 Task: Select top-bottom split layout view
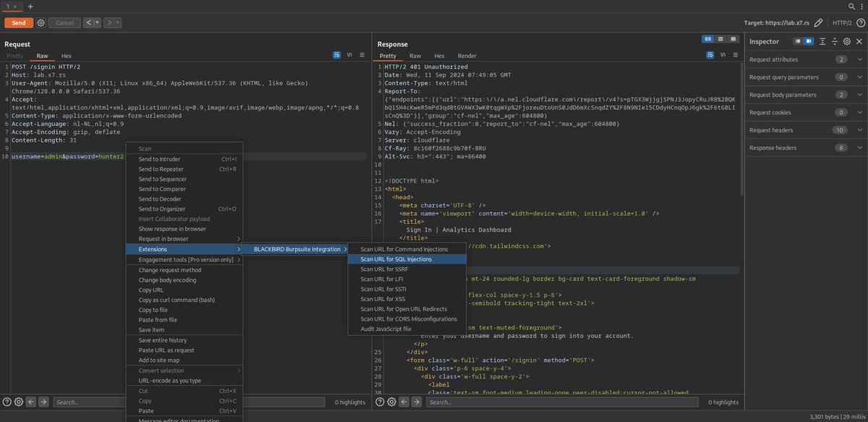(x=720, y=38)
